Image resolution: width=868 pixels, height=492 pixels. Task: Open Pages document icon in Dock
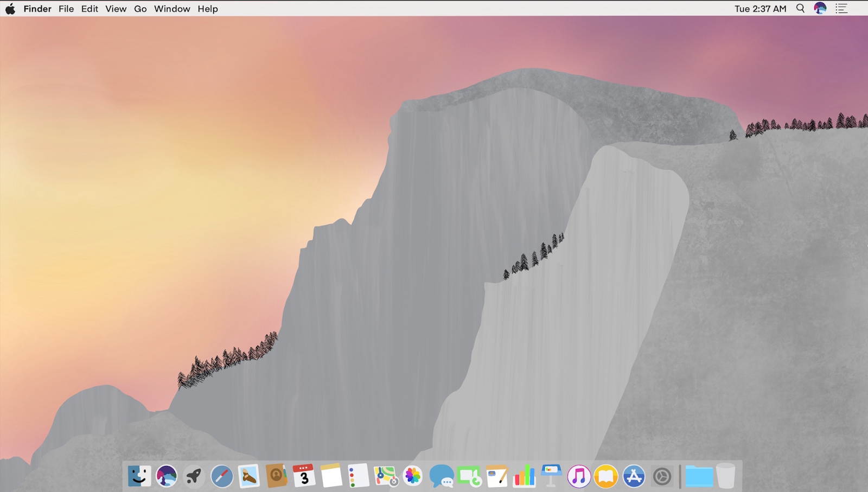(x=496, y=476)
